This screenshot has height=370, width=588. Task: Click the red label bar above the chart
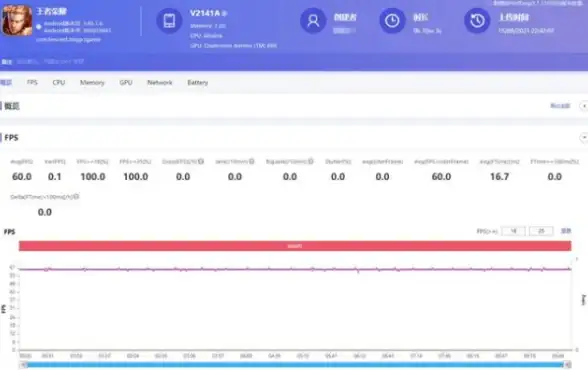295,246
